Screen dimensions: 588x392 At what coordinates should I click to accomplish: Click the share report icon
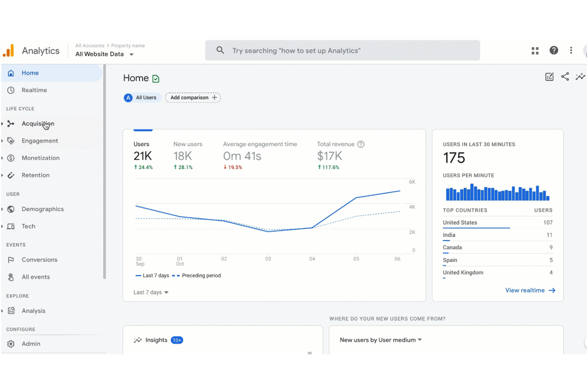[565, 76]
